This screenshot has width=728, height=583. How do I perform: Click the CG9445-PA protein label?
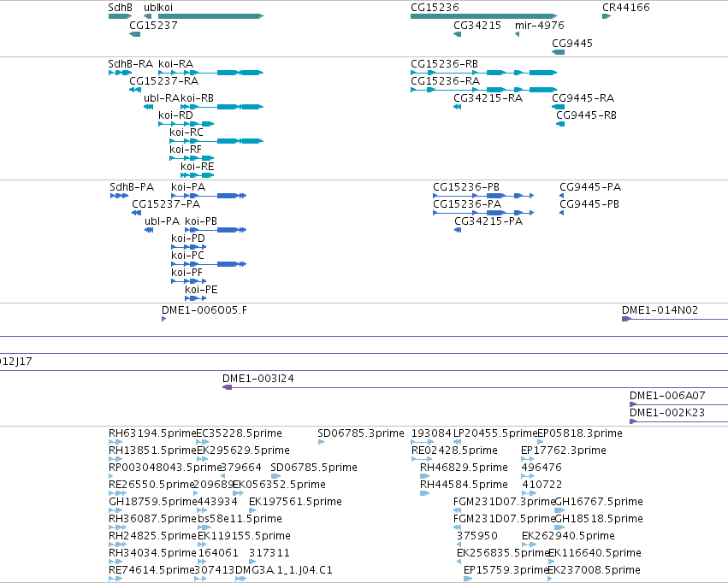click(x=590, y=187)
